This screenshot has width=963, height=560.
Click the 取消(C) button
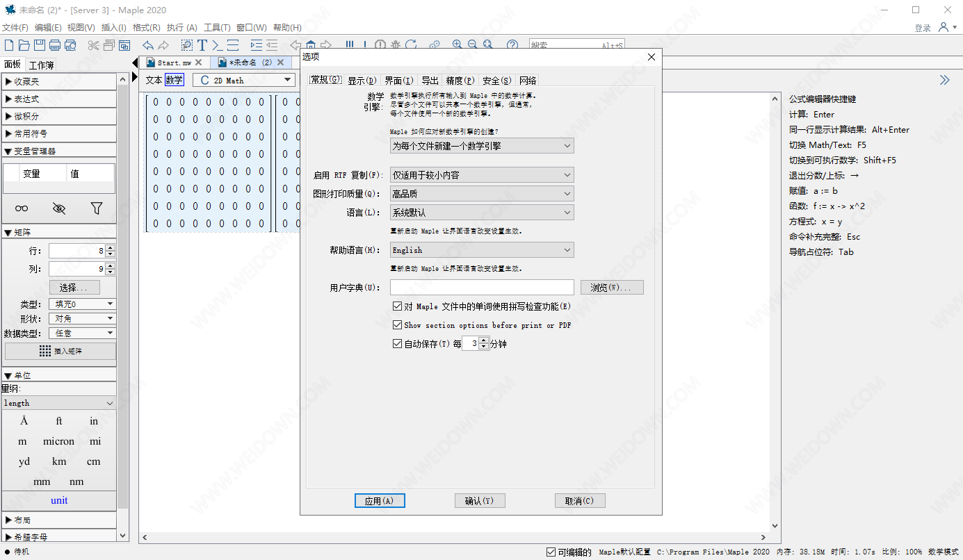coord(580,501)
